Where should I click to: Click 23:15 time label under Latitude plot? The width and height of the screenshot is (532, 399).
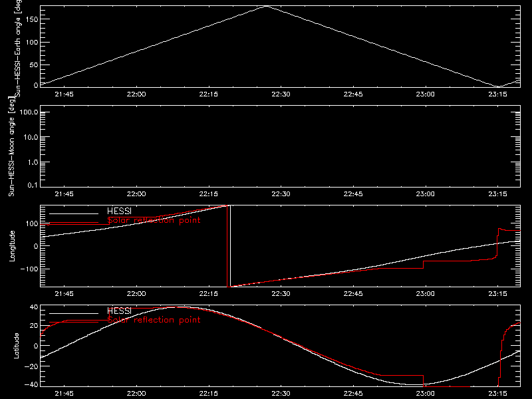pos(497,394)
